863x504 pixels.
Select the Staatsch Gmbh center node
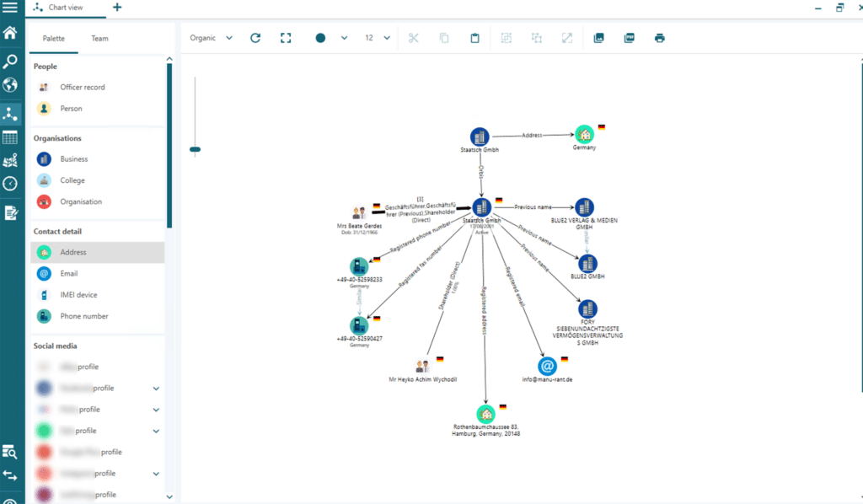pyautogui.click(x=481, y=207)
